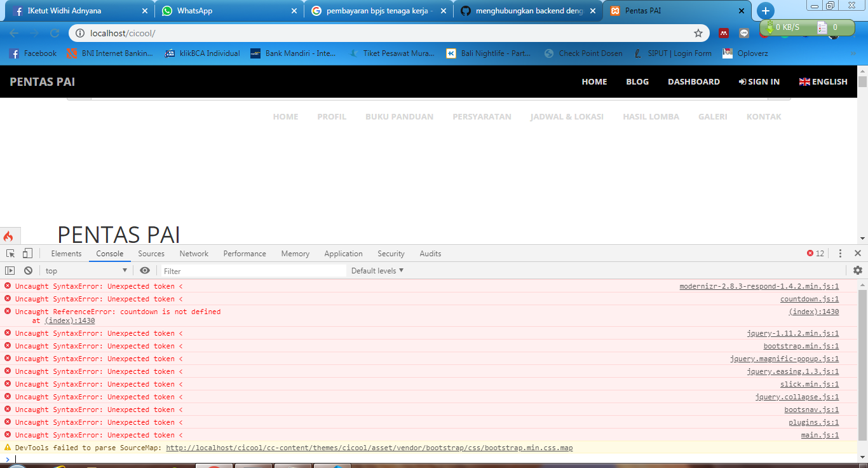Bookmark the page with the star icon
This screenshot has height=468, width=868.
698,32
